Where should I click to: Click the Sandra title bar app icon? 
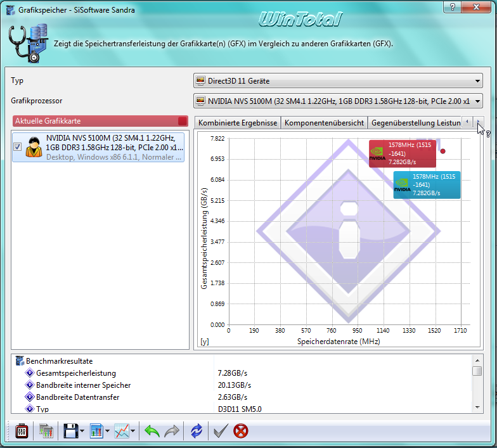coord(10,10)
